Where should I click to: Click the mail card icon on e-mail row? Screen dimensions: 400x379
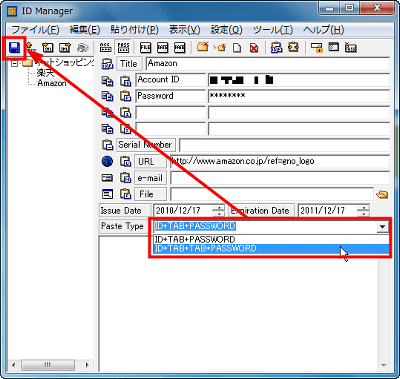(x=107, y=178)
